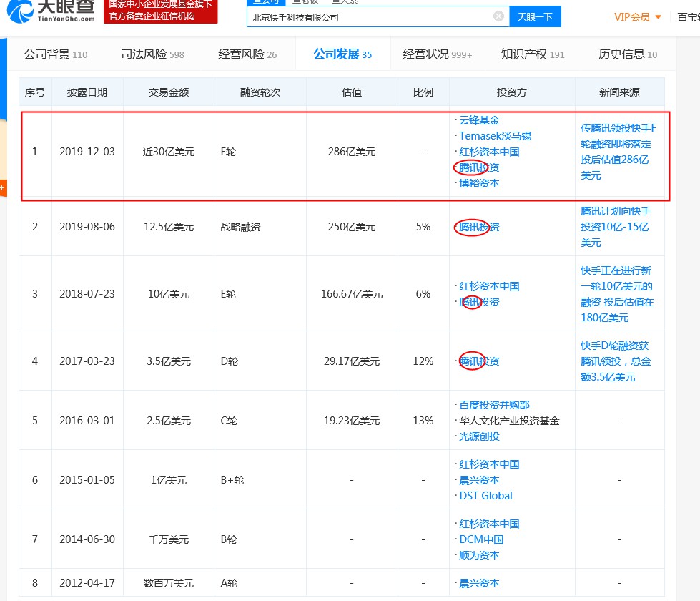Open news link 快手正在进行新一轮10亿美元的融资
This screenshot has height=601, width=700.
click(x=617, y=294)
